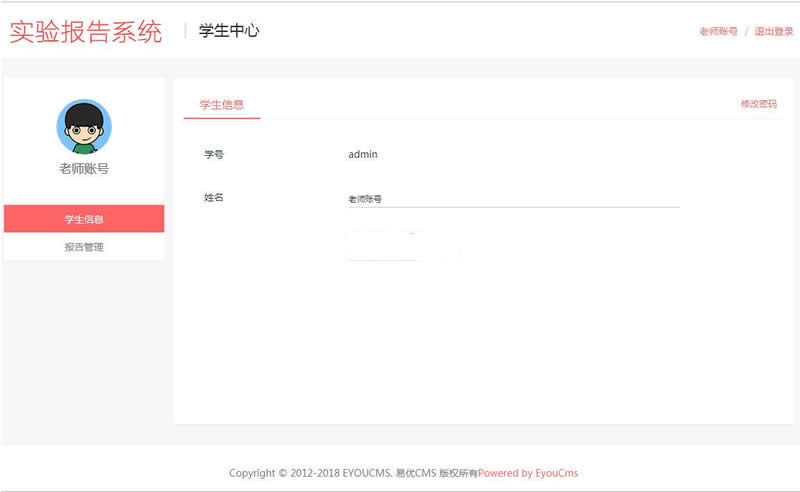Open the 修改密码 link

coord(758,104)
